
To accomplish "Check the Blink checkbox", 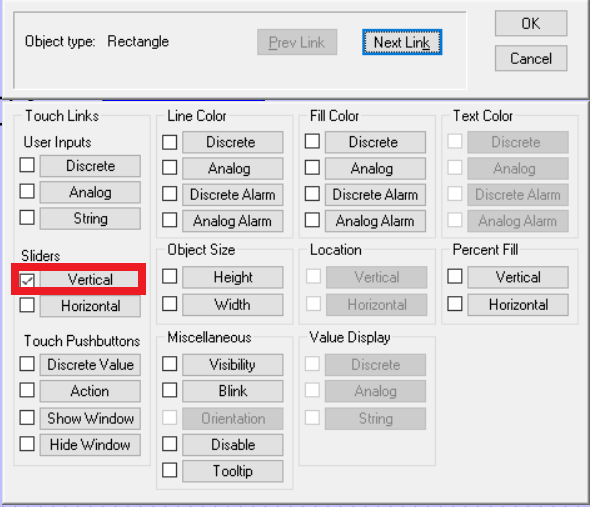I will pyautogui.click(x=170, y=390).
